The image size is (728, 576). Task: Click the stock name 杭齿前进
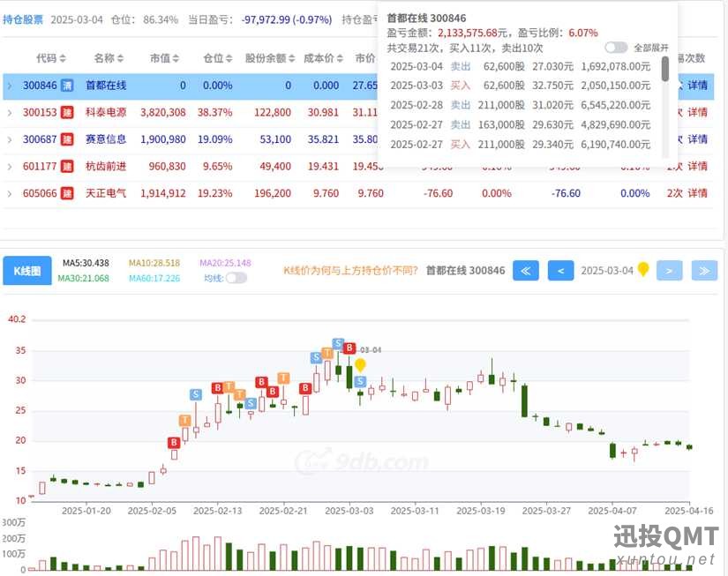[x=106, y=166]
